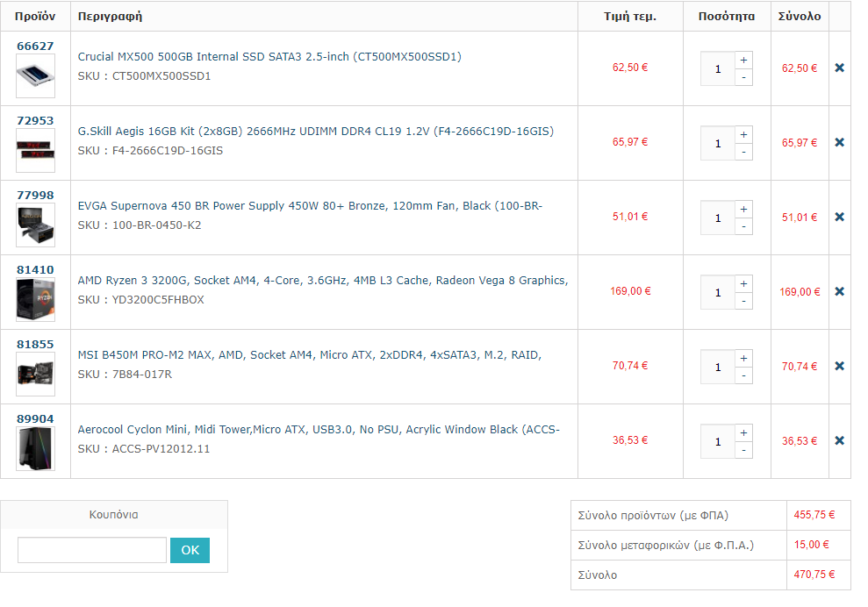Click products total value 455,75 €

[x=814, y=515]
